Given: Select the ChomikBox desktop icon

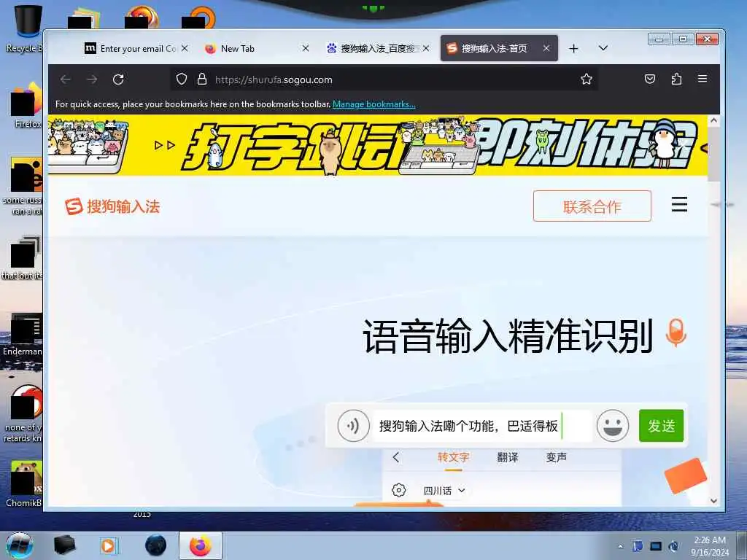Looking at the screenshot, I should [24, 483].
